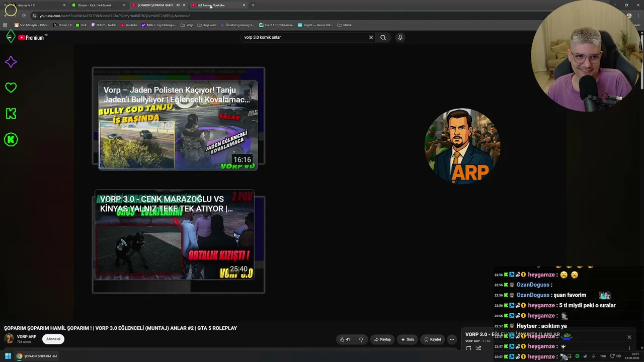644x362 pixels.
Task: Share the video with Paylaş button
Action: 383,339
